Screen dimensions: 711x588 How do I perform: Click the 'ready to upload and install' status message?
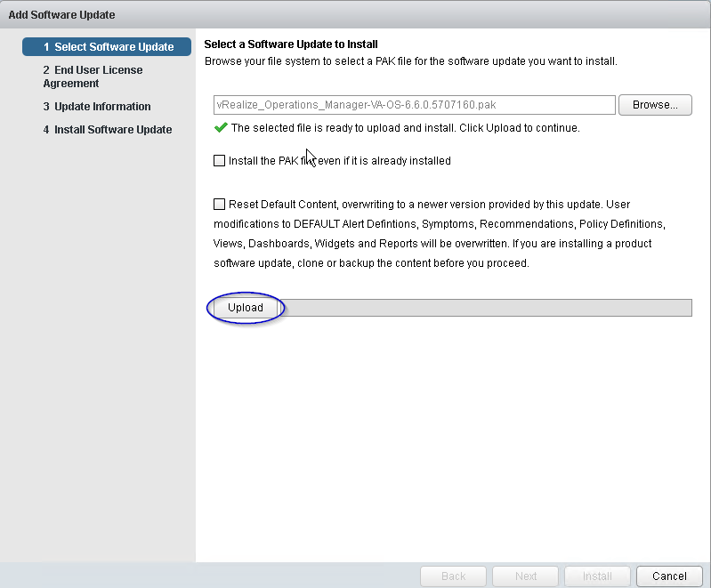[405, 128]
